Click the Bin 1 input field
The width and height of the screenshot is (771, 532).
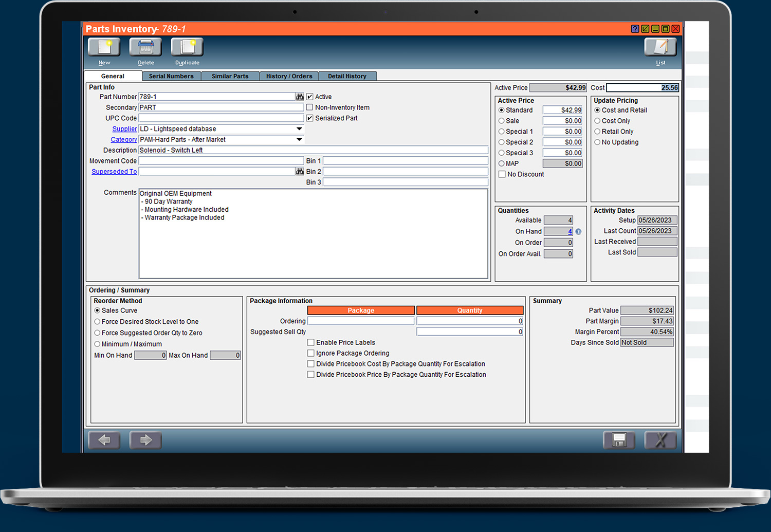click(406, 161)
